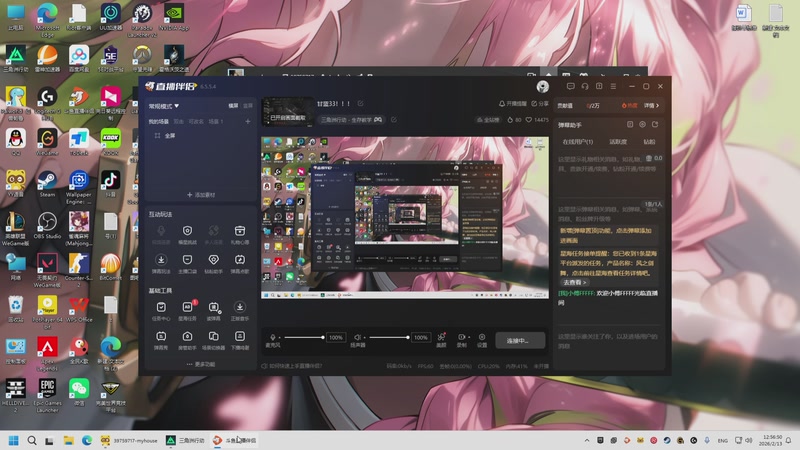Image resolution: width=800 pixels, height=450 pixels.
Task: Open the 美颜 beauty filter settings
Action: pos(441,340)
